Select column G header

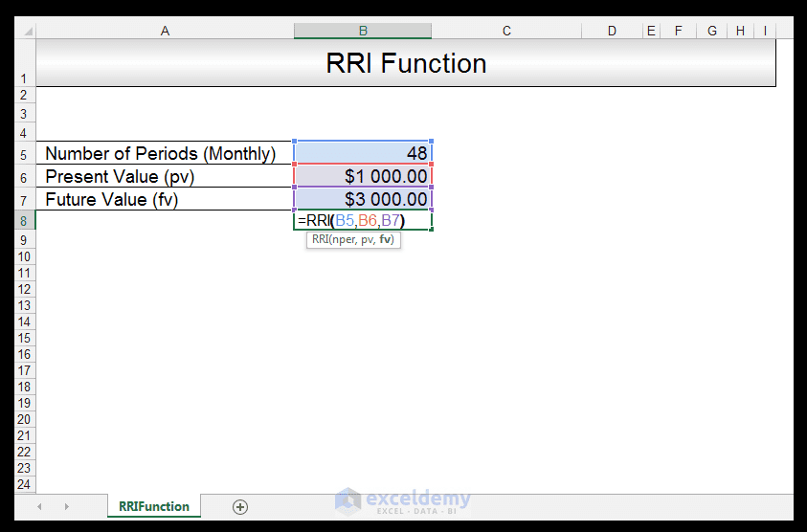[x=712, y=31]
